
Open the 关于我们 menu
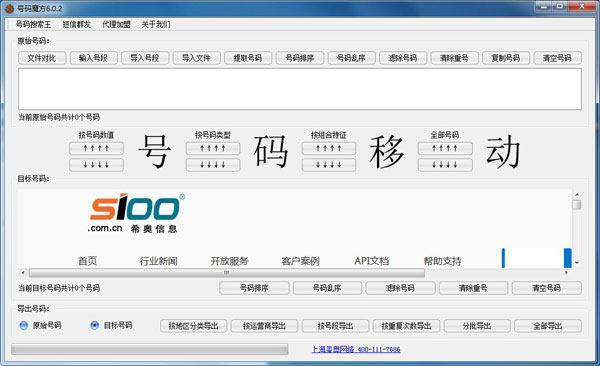(156, 25)
